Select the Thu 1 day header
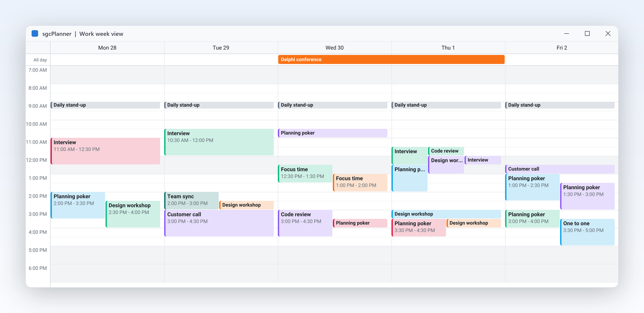 [x=448, y=48]
